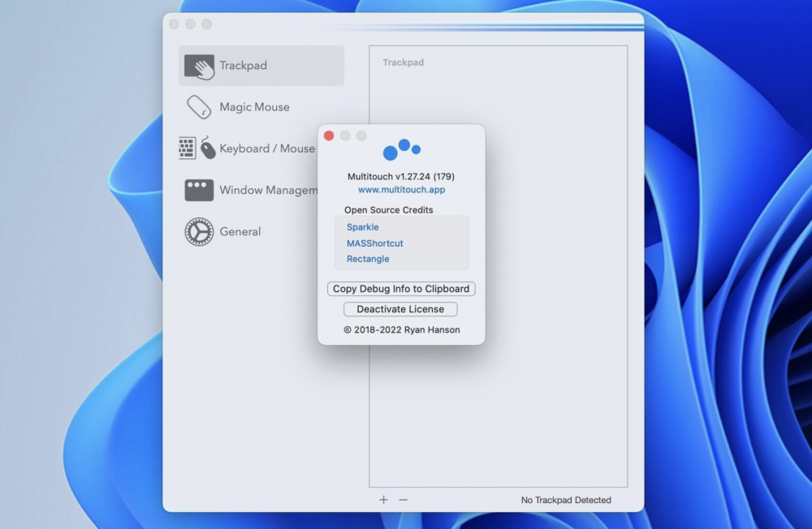Click the Trackpad heading in gesture list
The height and width of the screenshot is (529, 812).
pyautogui.click(x=403, y=62)
